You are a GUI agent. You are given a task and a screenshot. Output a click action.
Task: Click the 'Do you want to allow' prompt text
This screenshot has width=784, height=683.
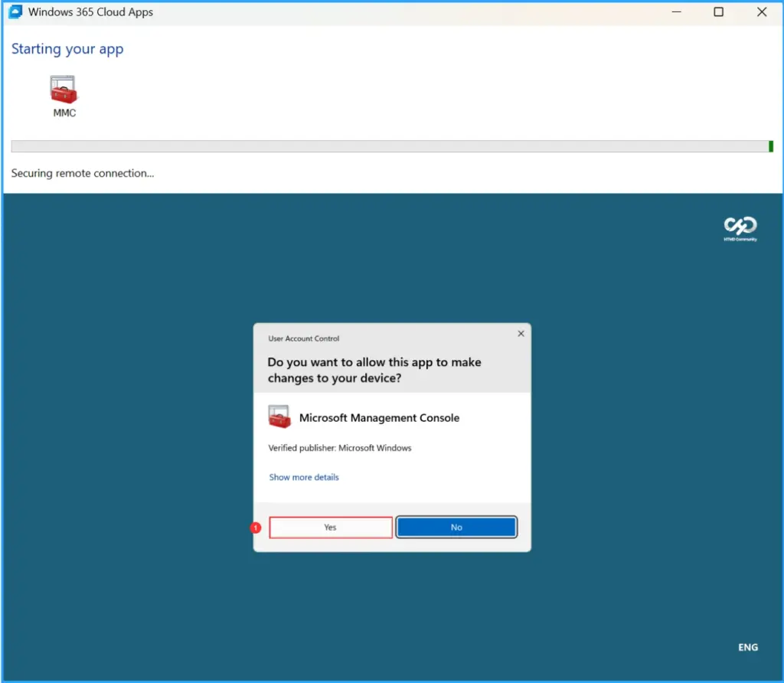(x=374, y=370)
